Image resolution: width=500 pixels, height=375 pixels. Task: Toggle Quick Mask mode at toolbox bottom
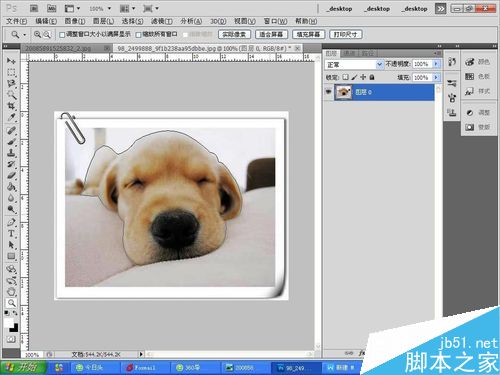pyautogui.click(x=11, y=339)
